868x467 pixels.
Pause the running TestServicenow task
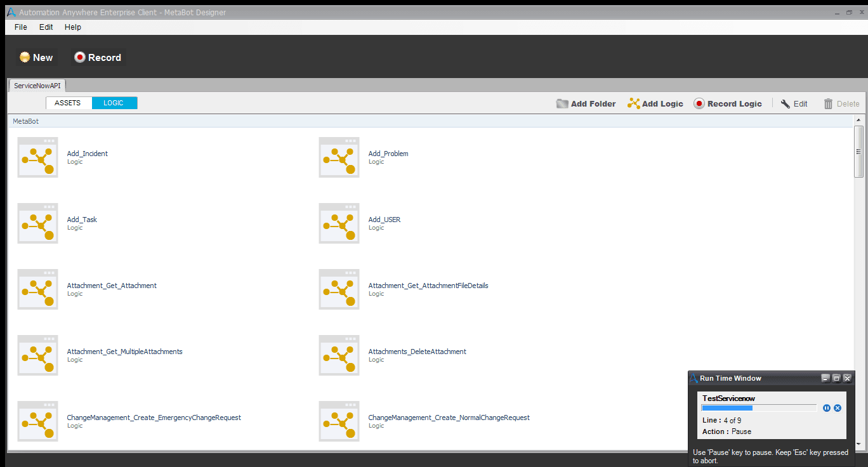point(827,408)
